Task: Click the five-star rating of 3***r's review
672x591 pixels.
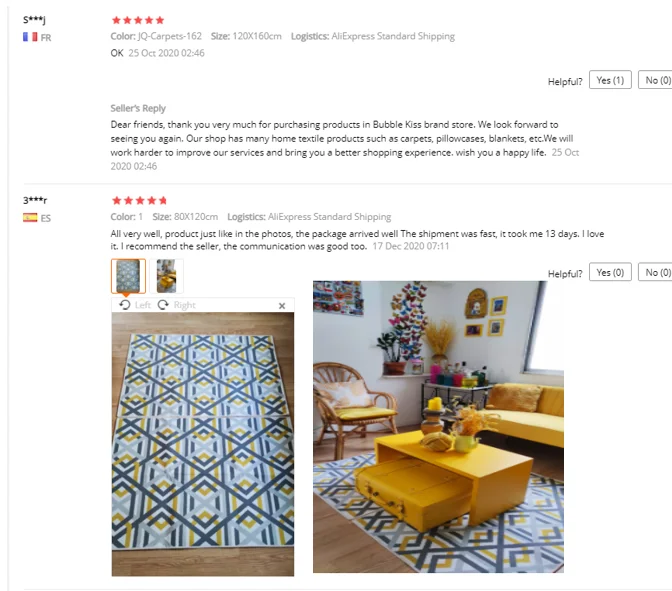Action: [x=139, y=200]
